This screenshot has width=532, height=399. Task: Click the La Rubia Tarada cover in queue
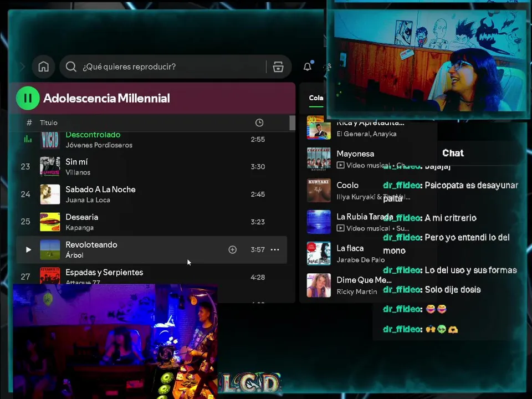tap(319, 222)
